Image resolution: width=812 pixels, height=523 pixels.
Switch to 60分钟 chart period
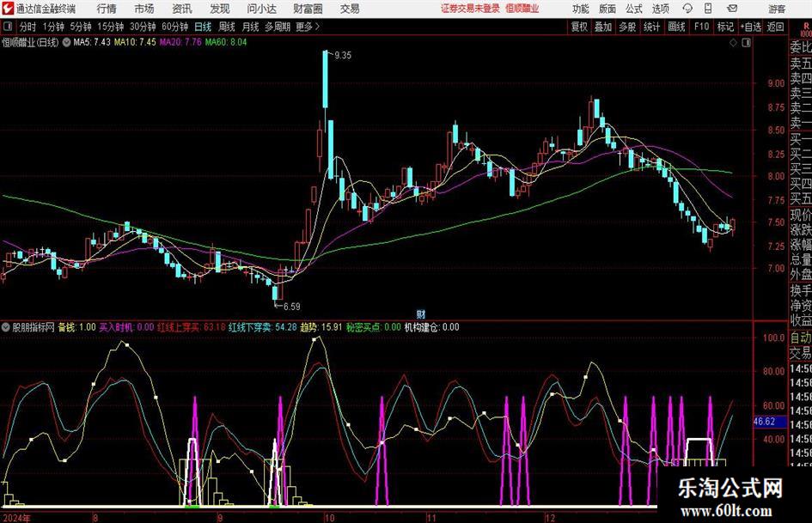coord(175,27)
